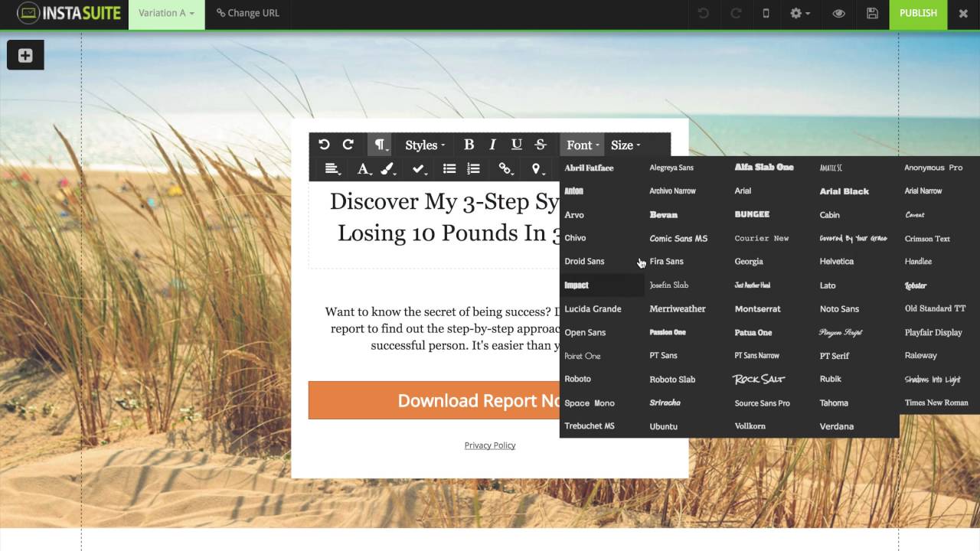This screenshot has height=551, width=980.
Task: Choose Rock Salt font
Action: click(x=759, y=379)
